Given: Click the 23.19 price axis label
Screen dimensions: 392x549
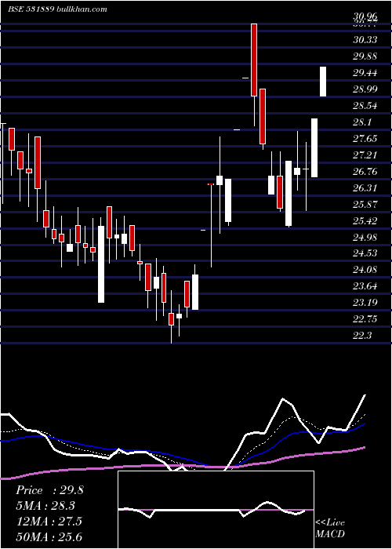Looking at the screenshot, I should (365, 303).
